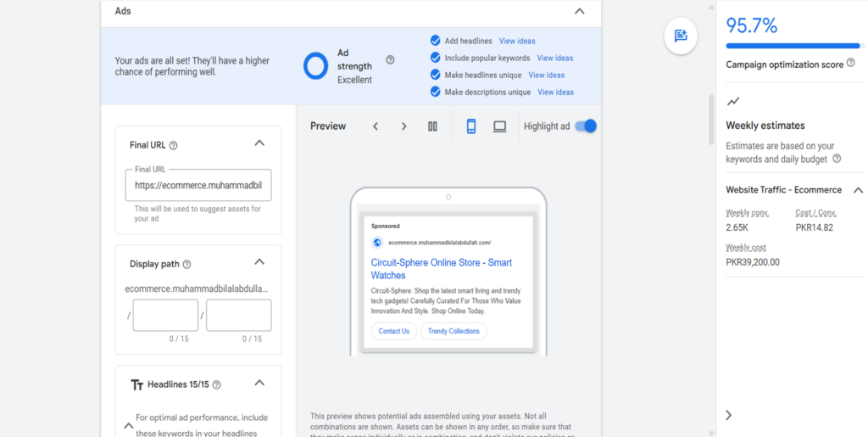Collapse Website Traffic - Ecommerce section
Viewport: 868px width, 437px height.
858,190
